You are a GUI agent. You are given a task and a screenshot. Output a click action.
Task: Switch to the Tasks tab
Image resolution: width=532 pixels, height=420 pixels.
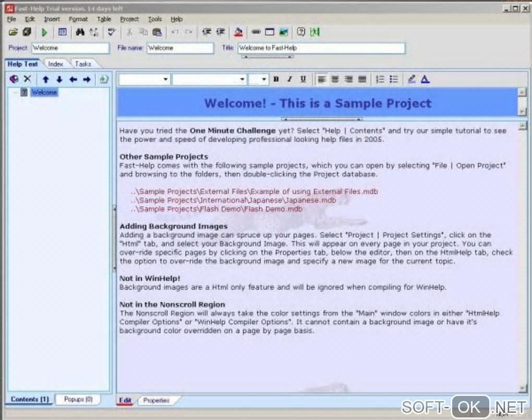coord(83,64)
